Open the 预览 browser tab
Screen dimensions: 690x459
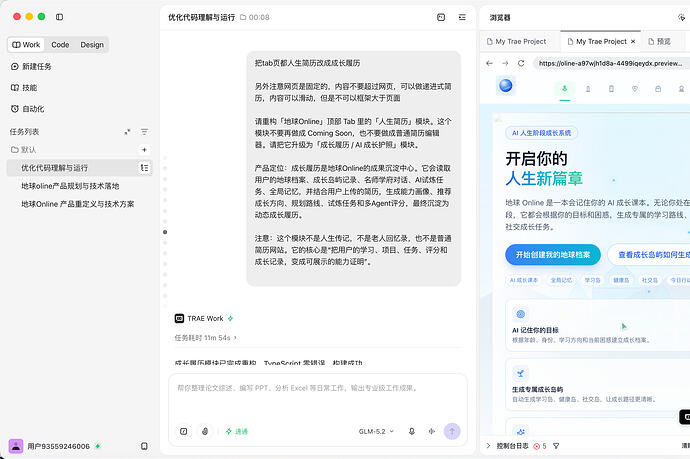[x=659, y=41]
